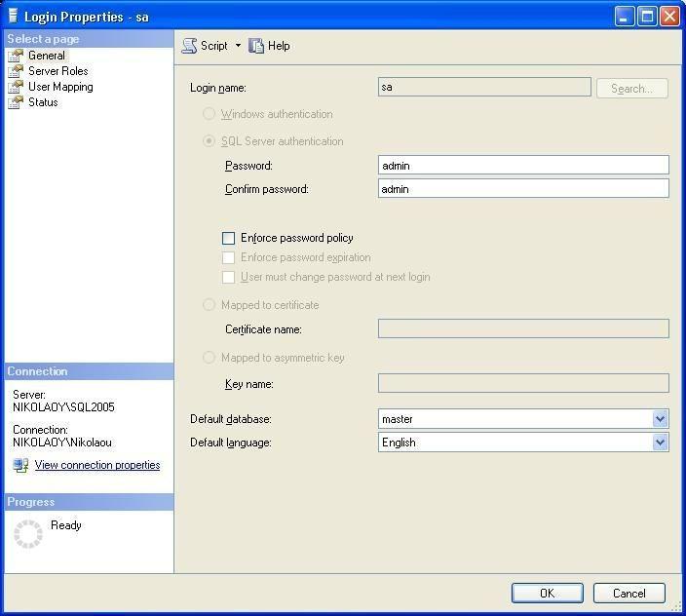Click the Select a page header
The width and height of the screenshot is (686, 616).
[89, 39]
